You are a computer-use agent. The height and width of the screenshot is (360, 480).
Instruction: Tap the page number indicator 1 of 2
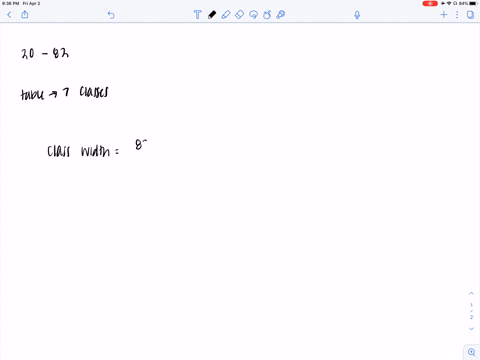[471, 311]
